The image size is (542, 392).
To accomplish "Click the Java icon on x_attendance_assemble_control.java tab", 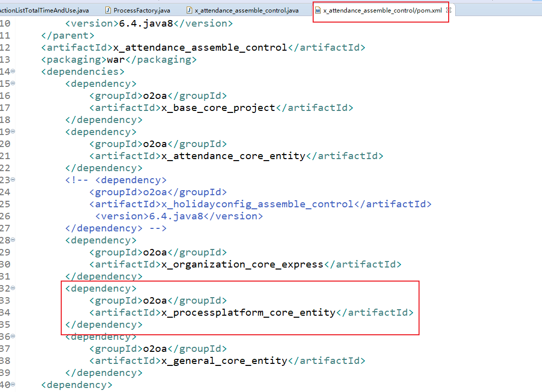I will (x=189, y=11).
